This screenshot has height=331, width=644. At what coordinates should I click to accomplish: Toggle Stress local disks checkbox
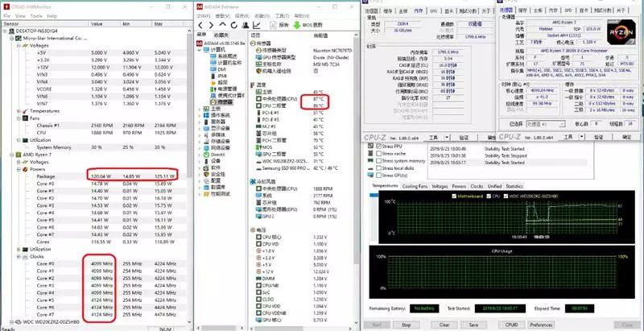click(378, 168)
